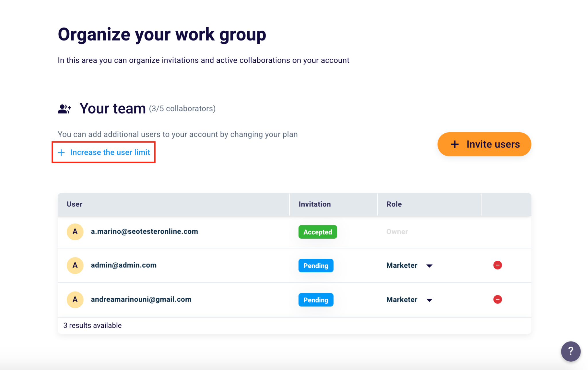Click the Invitation column header
588x370 pixels.
[x=314, y=204]
